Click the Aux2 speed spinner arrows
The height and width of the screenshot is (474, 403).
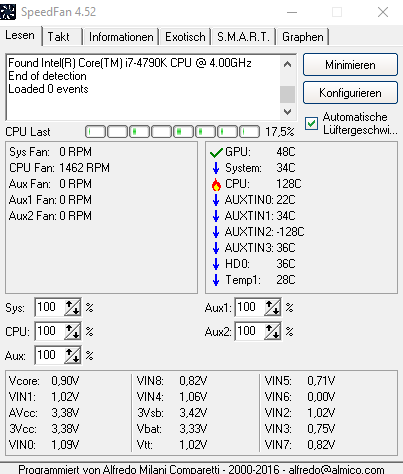tap(272, 331)
